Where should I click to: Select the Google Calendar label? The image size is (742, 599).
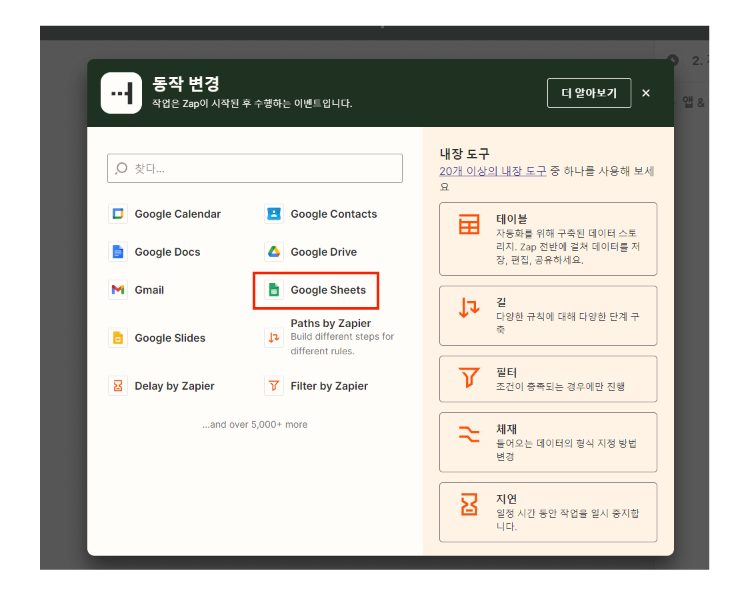coord(177,214)
